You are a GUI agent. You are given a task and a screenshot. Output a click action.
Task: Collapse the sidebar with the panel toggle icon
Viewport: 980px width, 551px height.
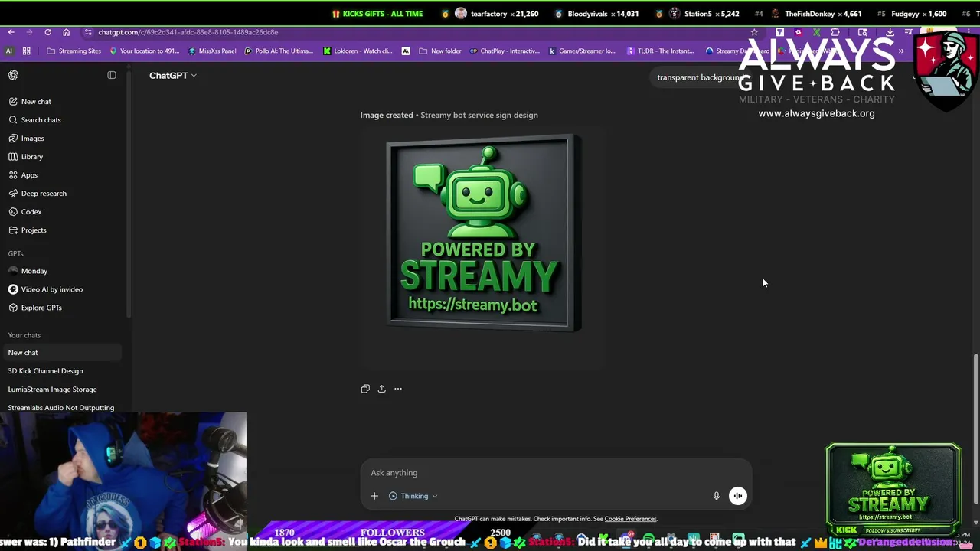[x=112, y=75]
